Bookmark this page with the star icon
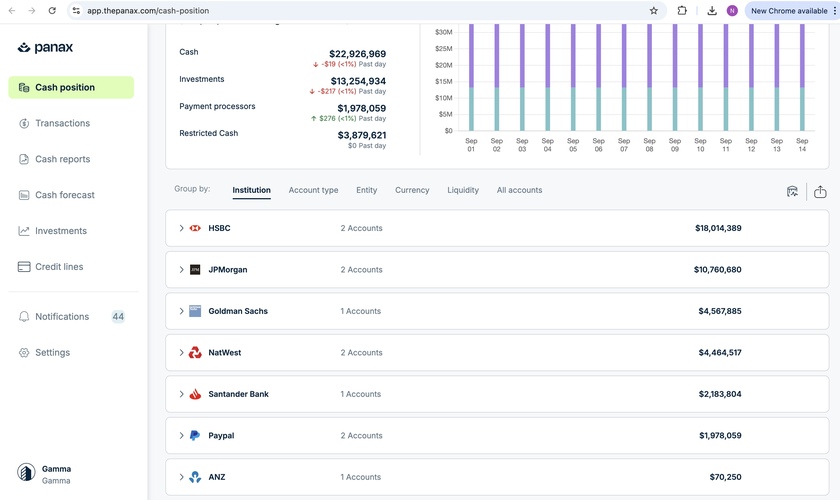The height and width of the screenshot is (500, 840). 654,11
